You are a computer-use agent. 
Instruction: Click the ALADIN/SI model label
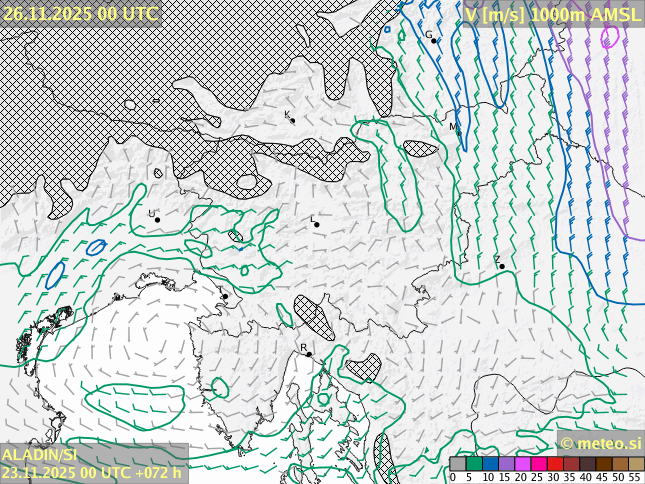[39, 455]
